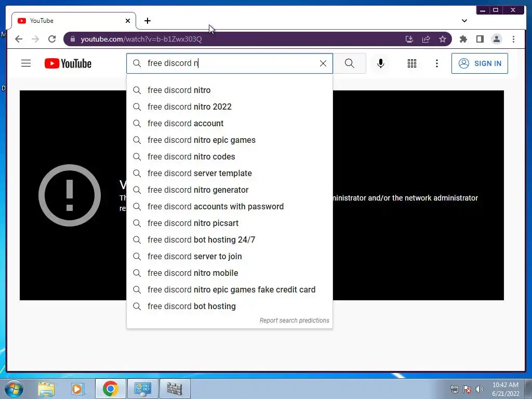Viewport: 532px width, 399px height.
Task: Open Chrome profile avatar
Action: [x=496, y=39]
